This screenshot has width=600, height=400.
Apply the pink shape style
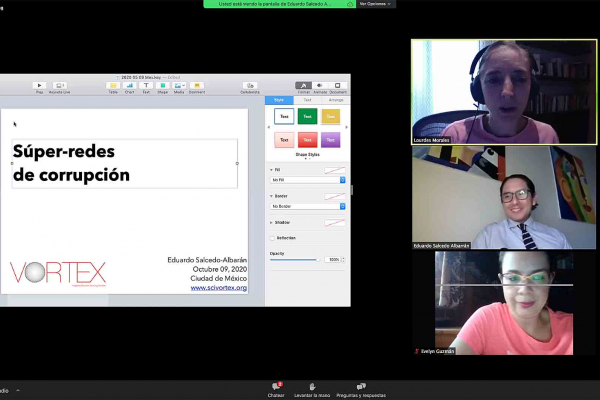tap(284, 140)
